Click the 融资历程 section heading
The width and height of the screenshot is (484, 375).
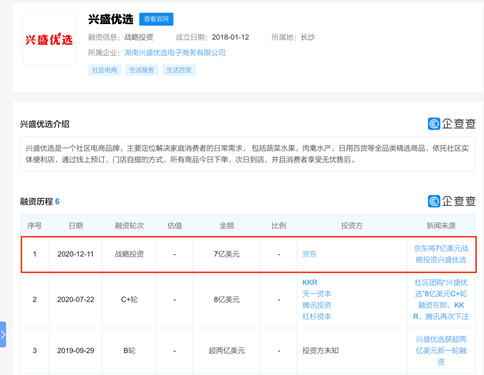click(40, 201)
